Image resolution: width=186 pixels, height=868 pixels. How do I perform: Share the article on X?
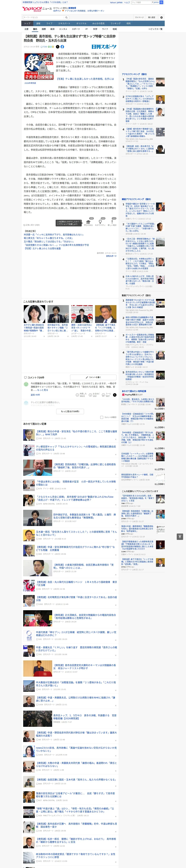[57, 47]
